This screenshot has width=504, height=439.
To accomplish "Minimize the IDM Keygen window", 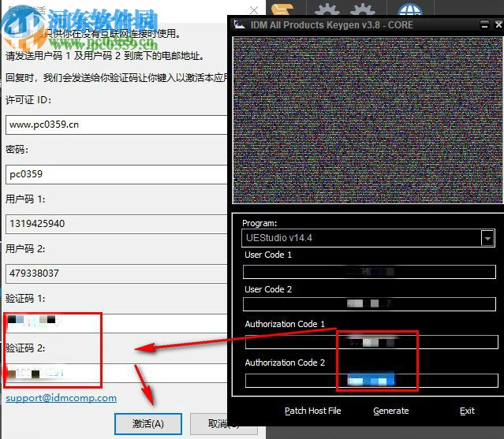I will [484, 24].
